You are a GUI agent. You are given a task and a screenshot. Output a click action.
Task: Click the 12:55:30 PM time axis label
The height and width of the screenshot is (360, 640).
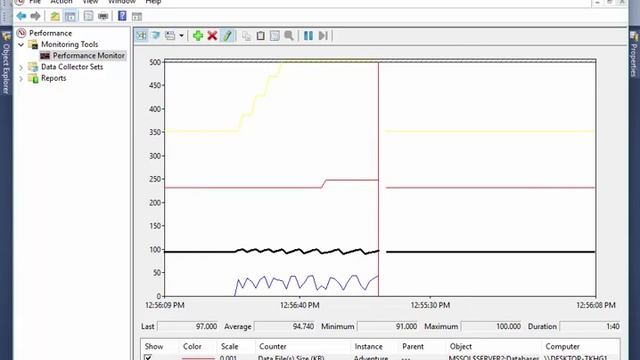pos(430,305)
